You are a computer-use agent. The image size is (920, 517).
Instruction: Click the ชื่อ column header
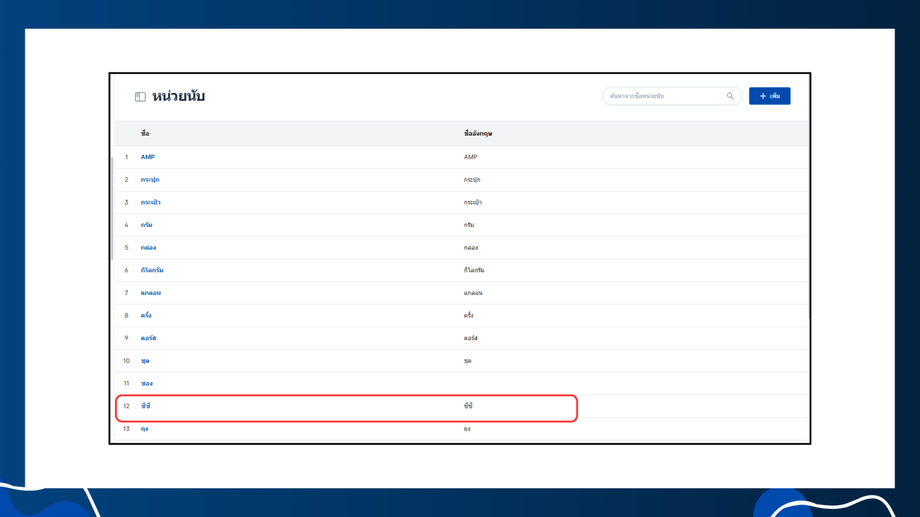(x=145, y=134)
